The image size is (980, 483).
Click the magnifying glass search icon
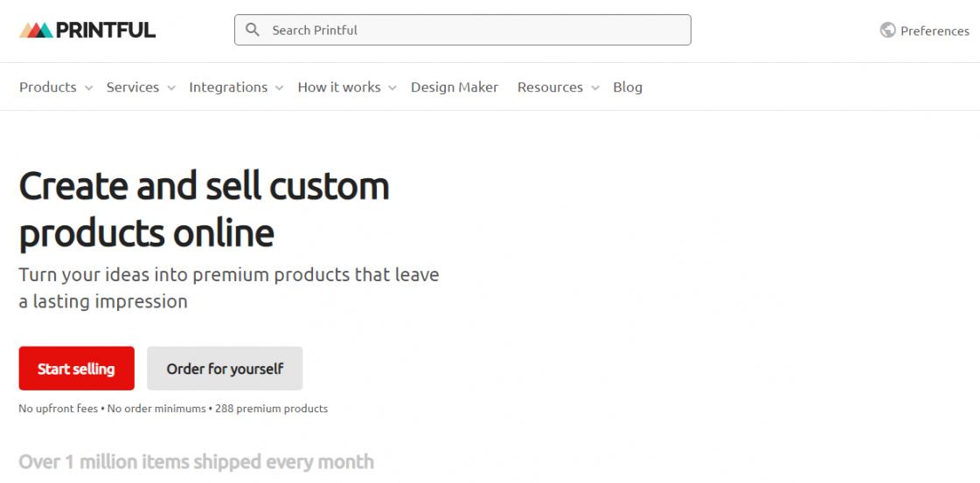253,30
